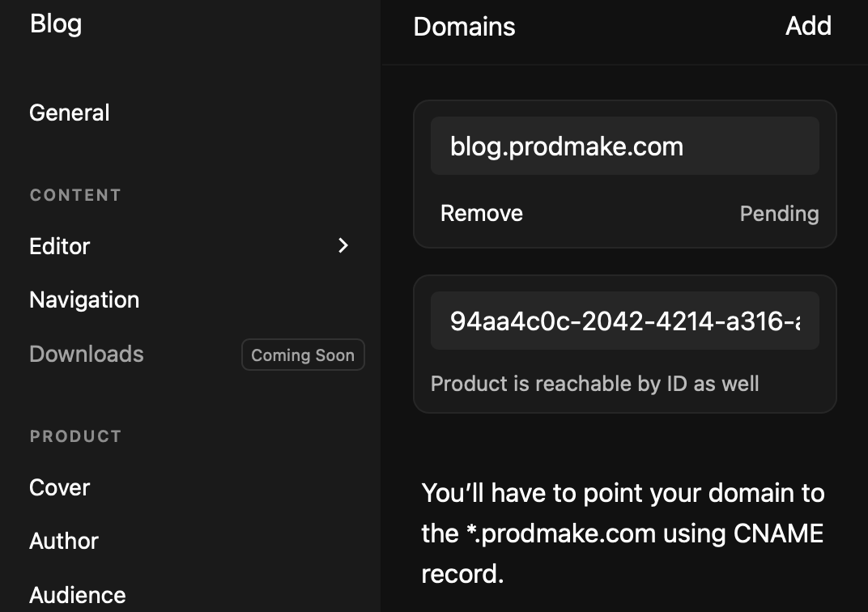This screenshot has height=612, width=868.
Task: Click the Domains heading
Action: pyautogui.click(x=464, y=27)
